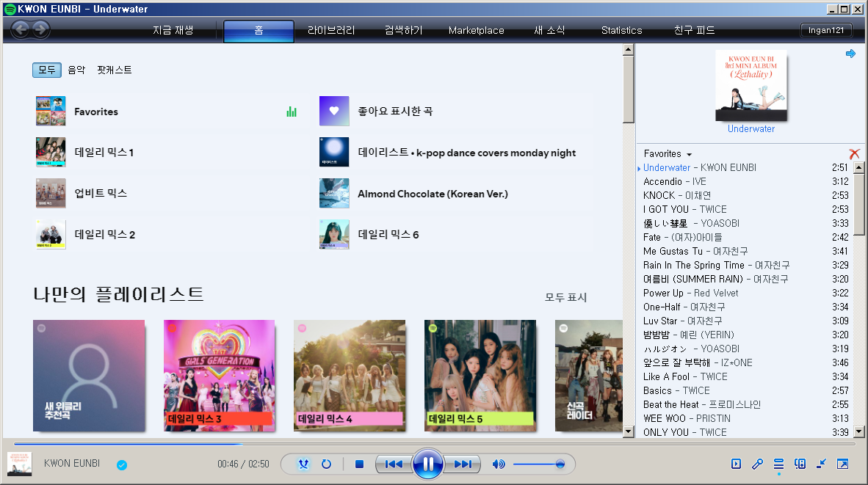Viewport: 868px width, 485px height.
Task: Select Accendio - IVE in queue
Action: click(x=745, y=181)
